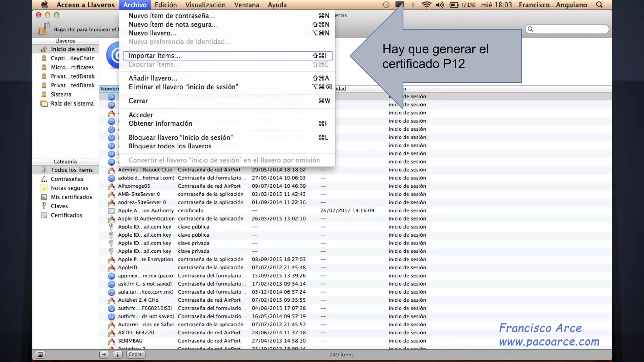Open Spotlight magnifier in menu bar
The width and height of the screenshot is (644, 362).
click(599, 5)
